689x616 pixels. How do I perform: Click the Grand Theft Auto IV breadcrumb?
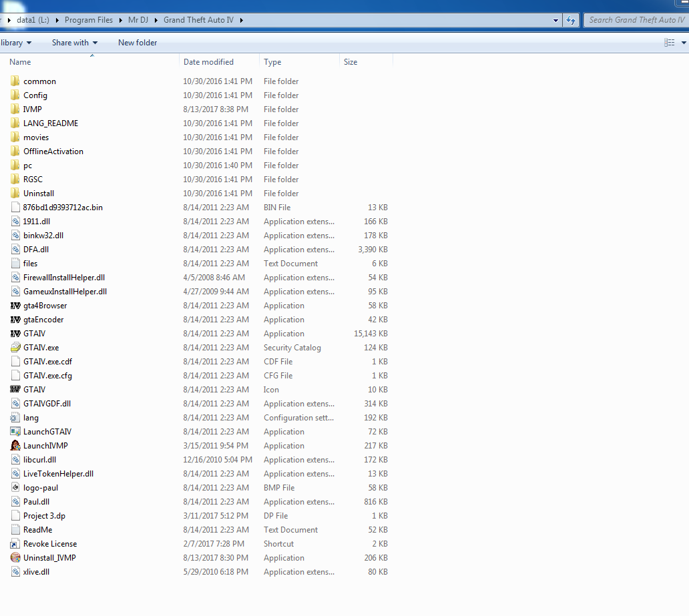point(198,20)
